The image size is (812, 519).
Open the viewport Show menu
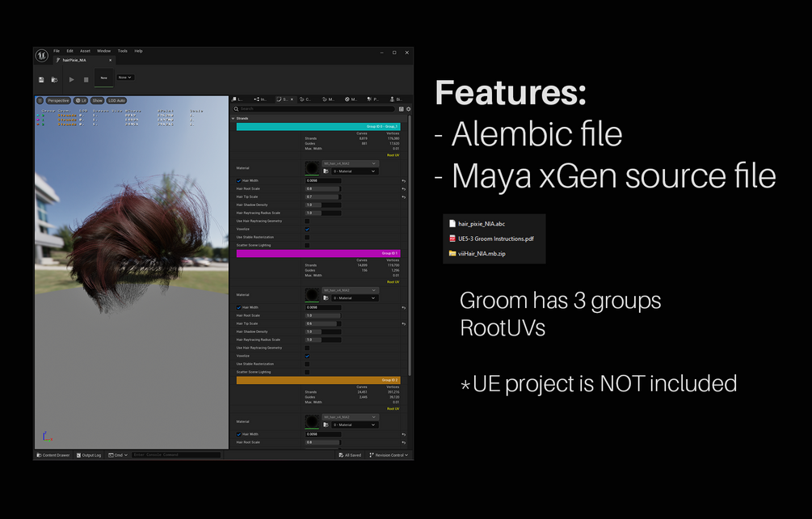tap(97, 100)
